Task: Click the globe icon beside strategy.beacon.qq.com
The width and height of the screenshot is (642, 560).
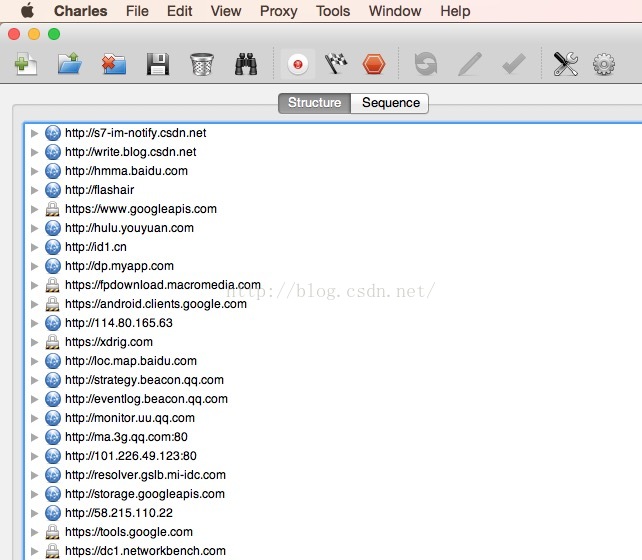Action: [x=53, y=380]
